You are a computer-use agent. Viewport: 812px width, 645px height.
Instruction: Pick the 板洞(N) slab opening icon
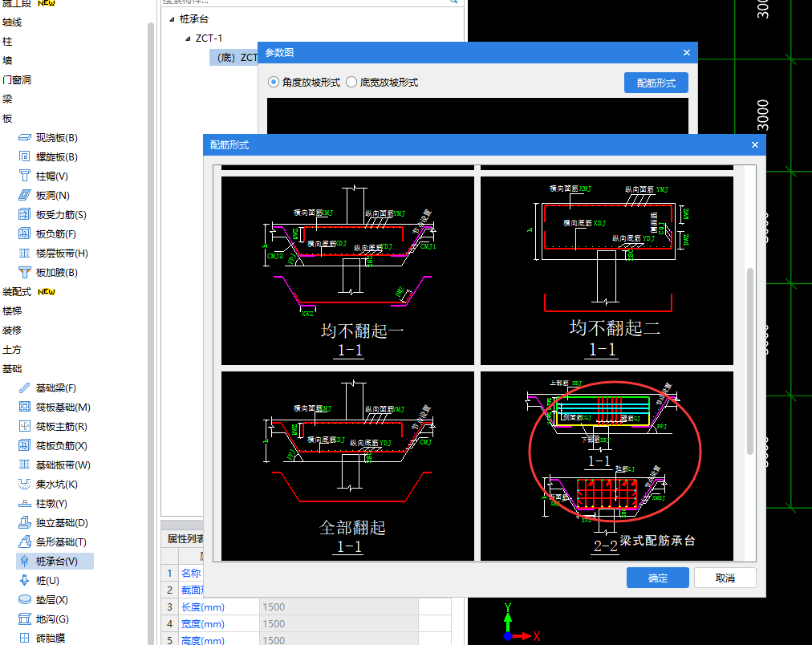click(24, 195)
